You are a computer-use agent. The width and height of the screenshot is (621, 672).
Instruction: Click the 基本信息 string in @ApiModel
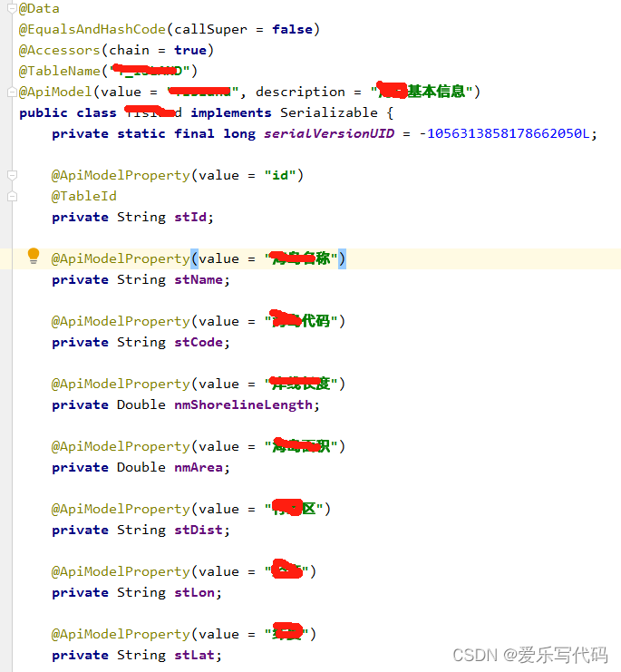[436, 92]
